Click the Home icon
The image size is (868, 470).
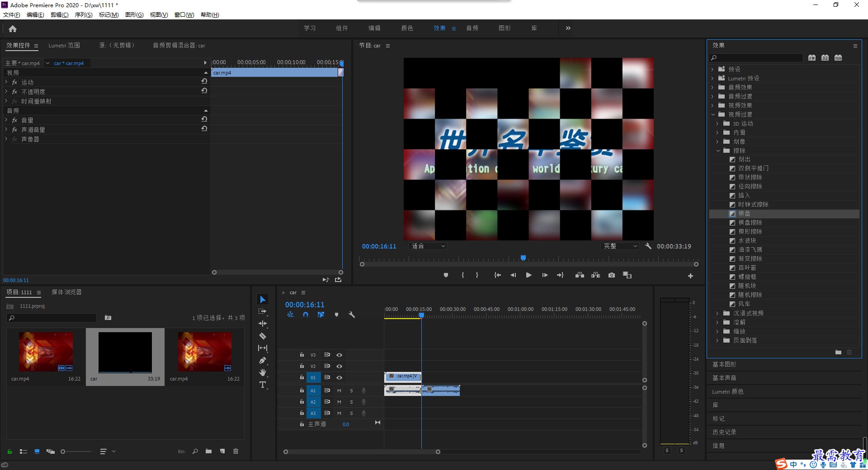coord(13,28)
